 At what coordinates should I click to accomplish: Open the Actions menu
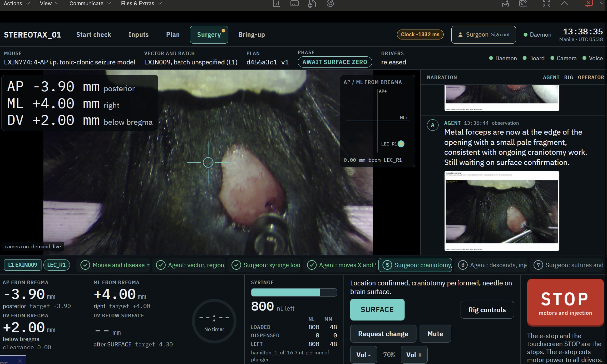16,3
